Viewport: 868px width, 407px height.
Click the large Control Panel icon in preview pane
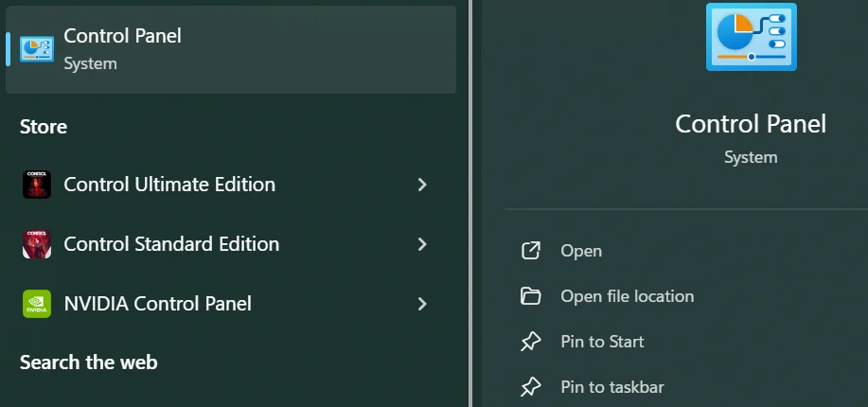(751, 37)
